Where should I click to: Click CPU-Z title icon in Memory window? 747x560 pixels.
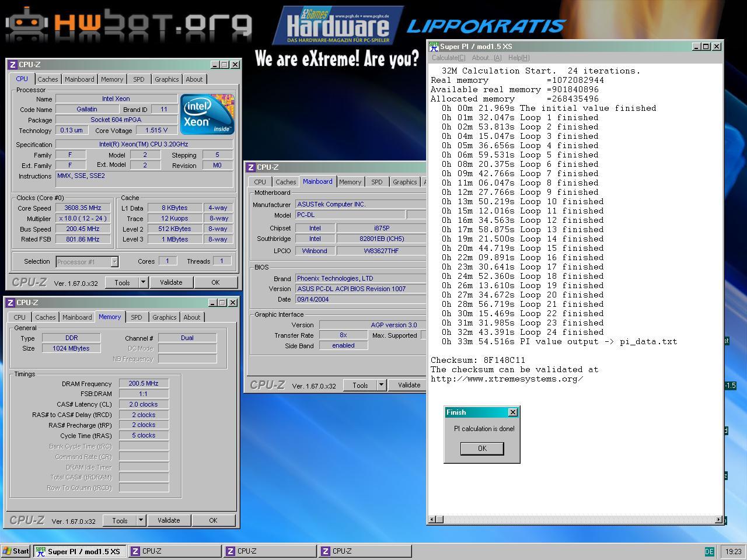point(10,303)
